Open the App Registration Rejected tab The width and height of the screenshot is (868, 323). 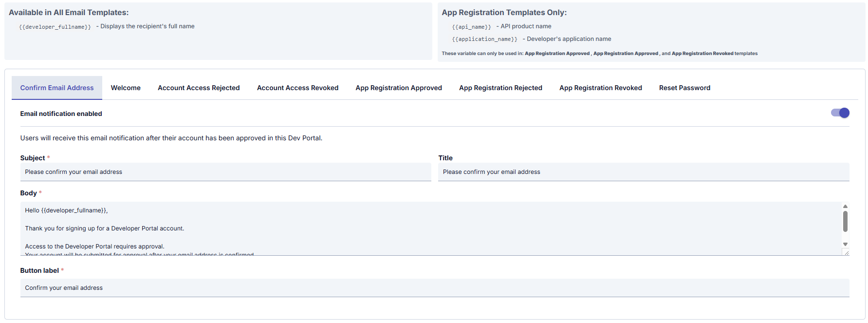500,88
